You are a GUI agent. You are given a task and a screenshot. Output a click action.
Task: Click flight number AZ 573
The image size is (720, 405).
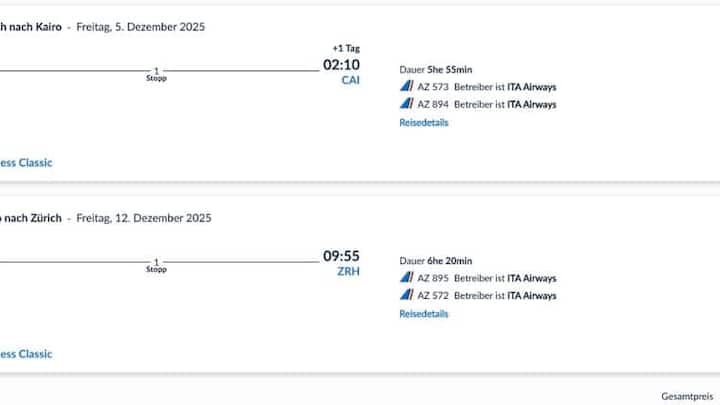click(433, 87)
